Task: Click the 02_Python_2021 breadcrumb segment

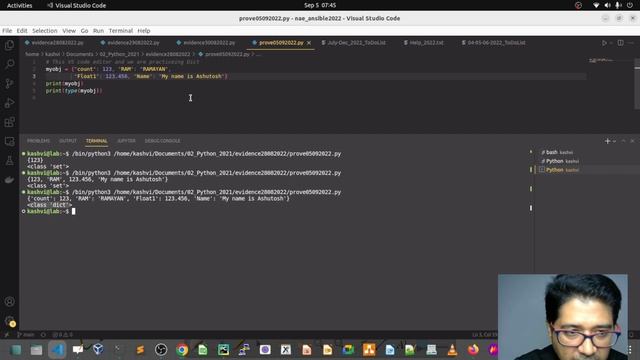Action: click(119, 54)
